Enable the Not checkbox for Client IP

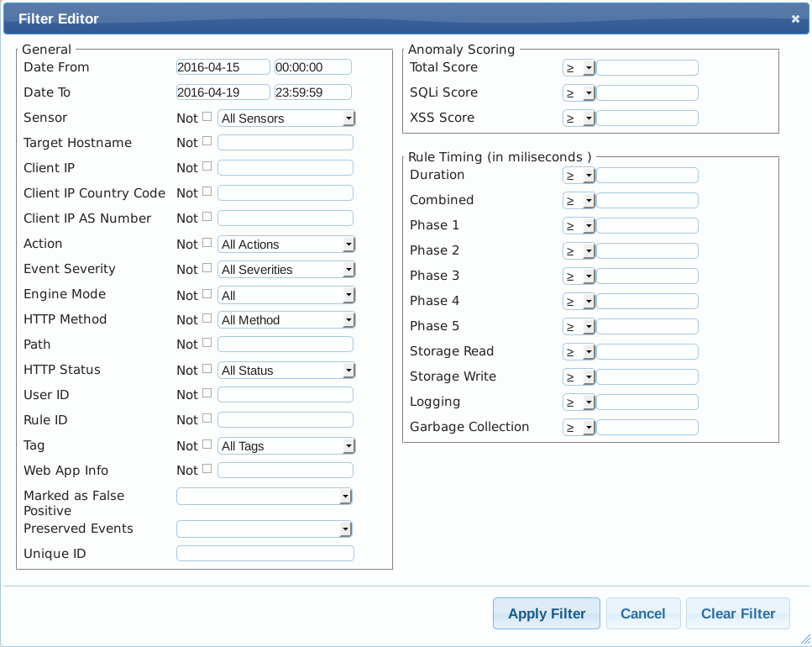[207, 167]
